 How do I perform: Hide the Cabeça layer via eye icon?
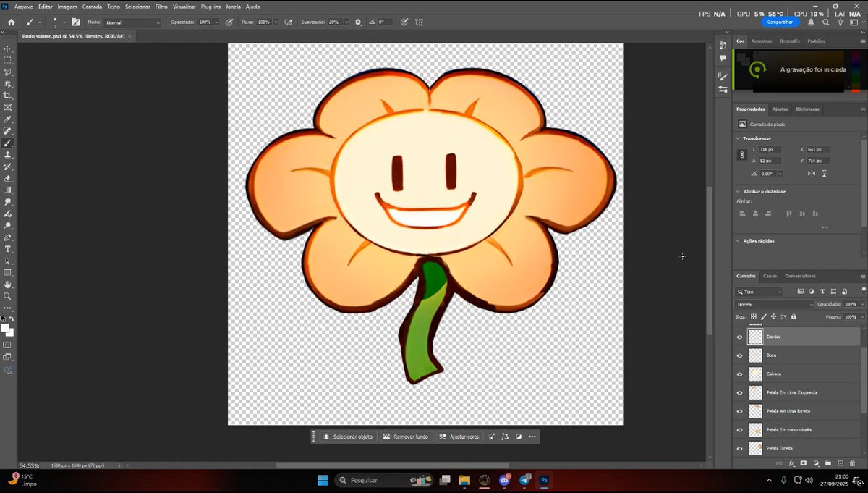pyautogui.click(x=739, y=374)
